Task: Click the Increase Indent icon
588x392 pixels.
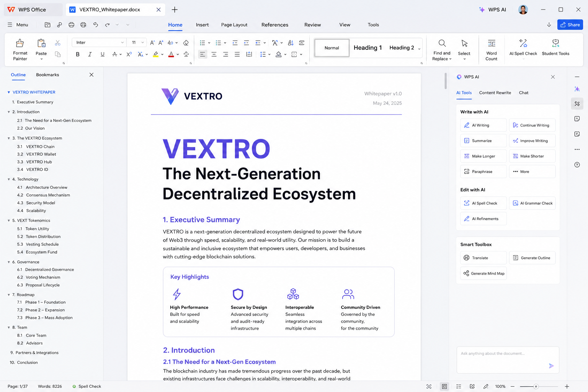Action: pos(247,42)
